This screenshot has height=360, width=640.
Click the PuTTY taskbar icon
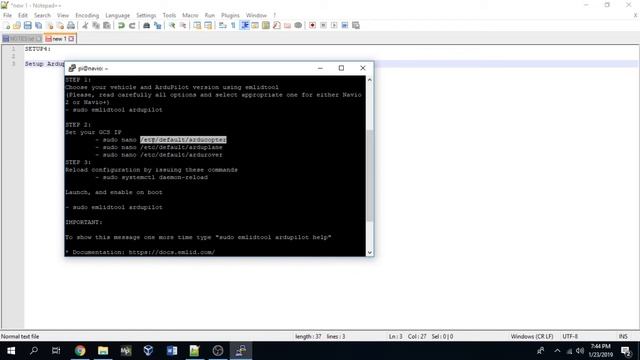point(241,351)
